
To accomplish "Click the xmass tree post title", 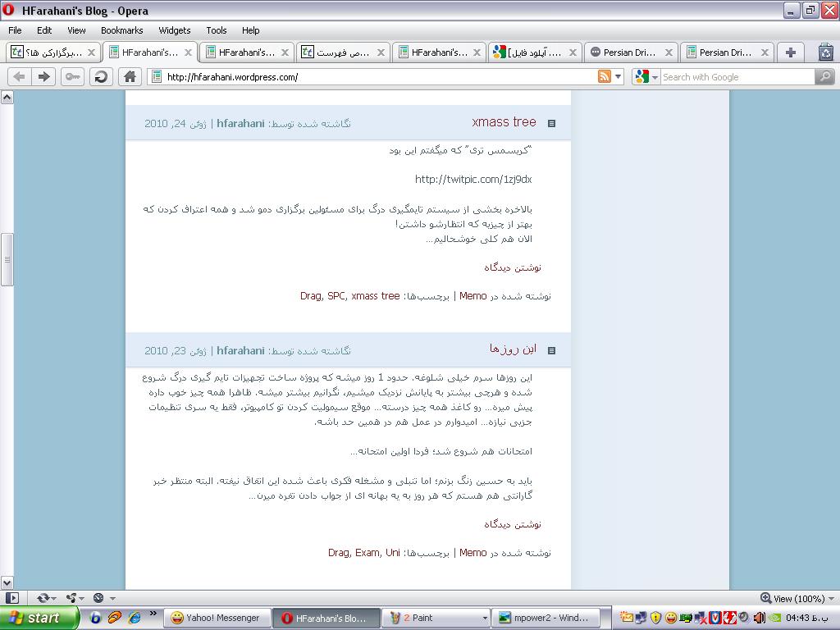I will point(504,121).
